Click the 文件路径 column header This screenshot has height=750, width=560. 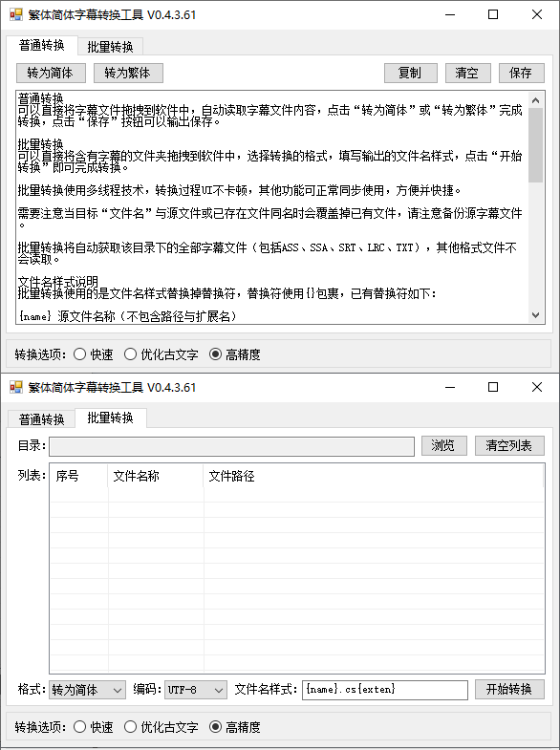[374, 476]
